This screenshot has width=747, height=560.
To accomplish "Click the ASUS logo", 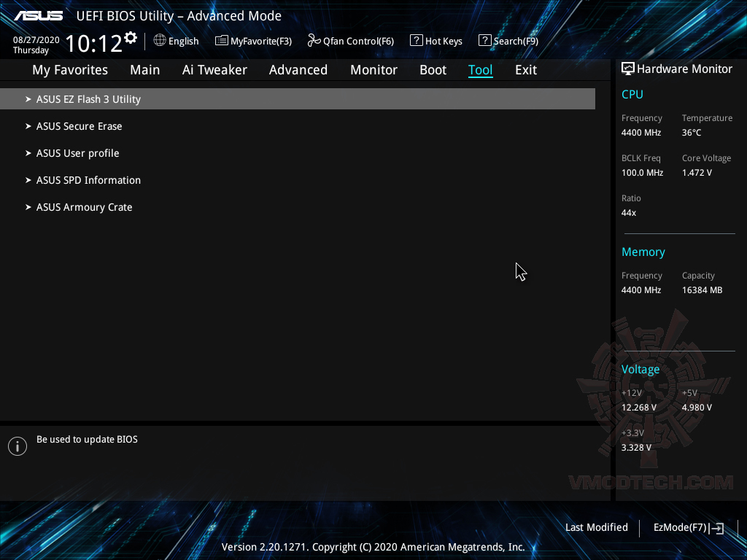I will click(39, 16).
